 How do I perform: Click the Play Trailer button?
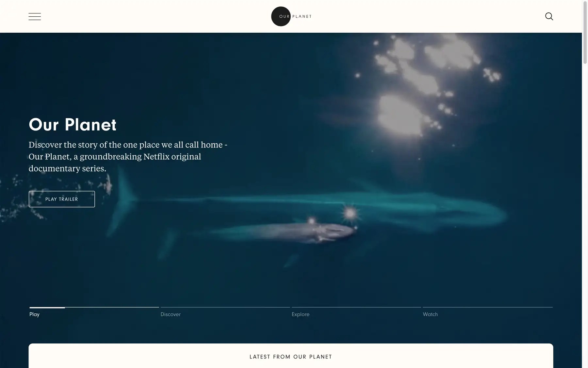pyautogui.click(x=62, y=199)
